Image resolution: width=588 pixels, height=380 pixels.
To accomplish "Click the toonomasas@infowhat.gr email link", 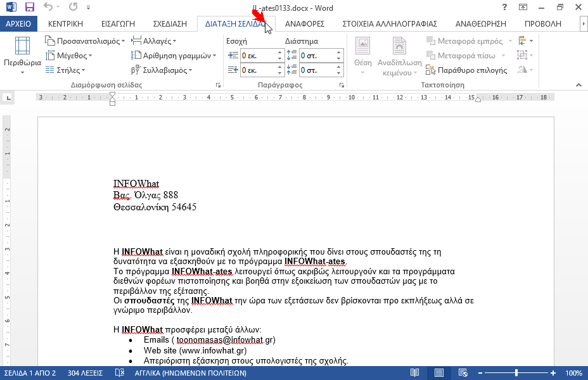I will point(225,340).
